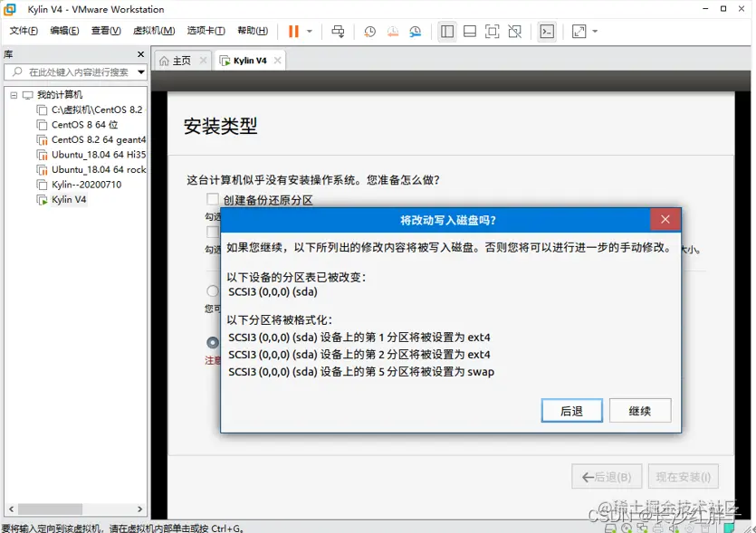Open the Snapshot Manager

[x=416, y=31]
